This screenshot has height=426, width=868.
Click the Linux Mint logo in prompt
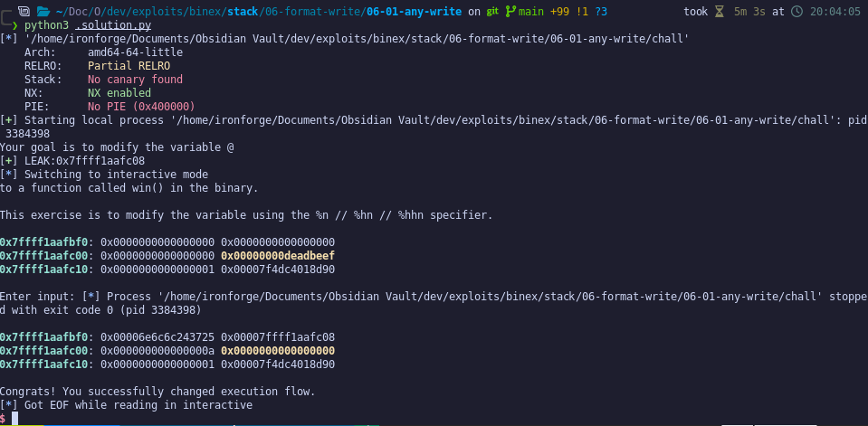point(24,11)
